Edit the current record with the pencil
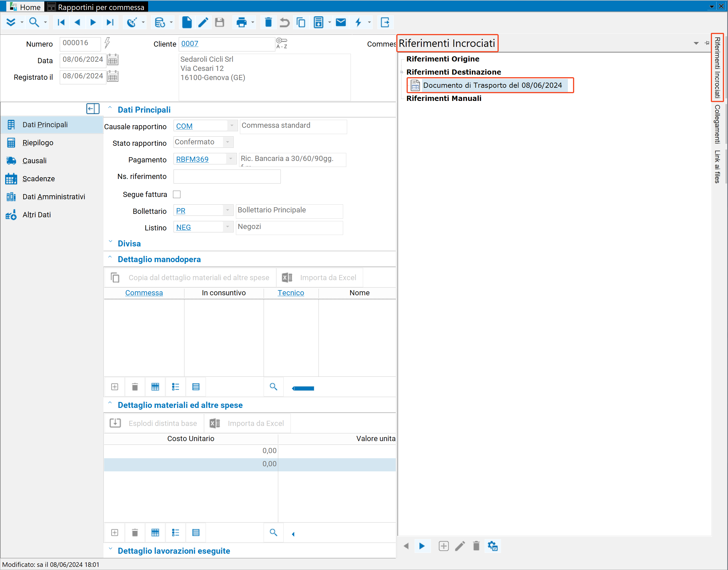728x570 pixels. coord(203,22)
